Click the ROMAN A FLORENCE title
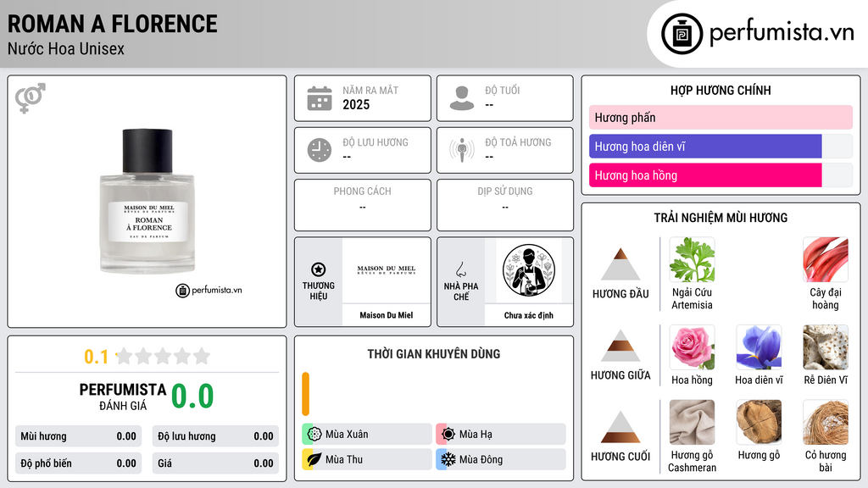This screenshot has height=488, width=868. point(113,24)
